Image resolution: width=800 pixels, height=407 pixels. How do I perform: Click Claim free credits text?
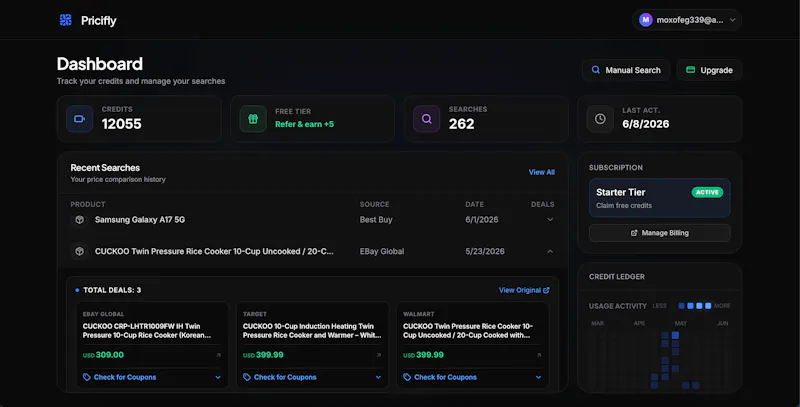pos(624,206)
